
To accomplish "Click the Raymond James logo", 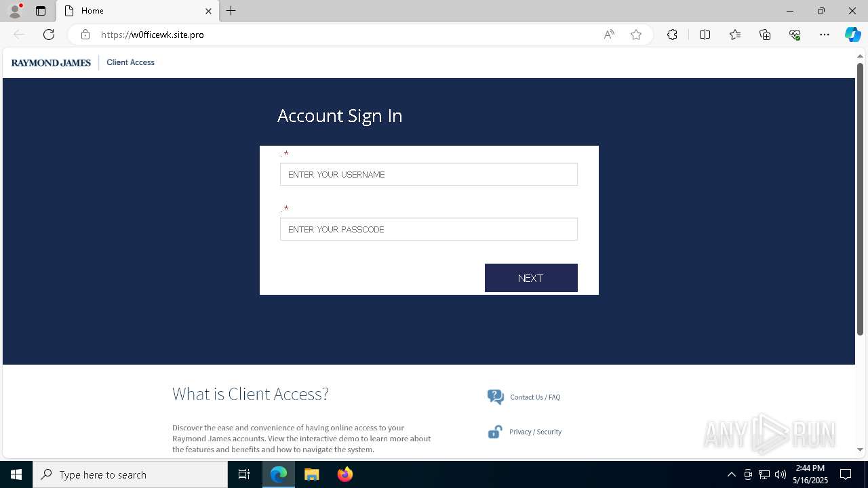I will 51,62.
